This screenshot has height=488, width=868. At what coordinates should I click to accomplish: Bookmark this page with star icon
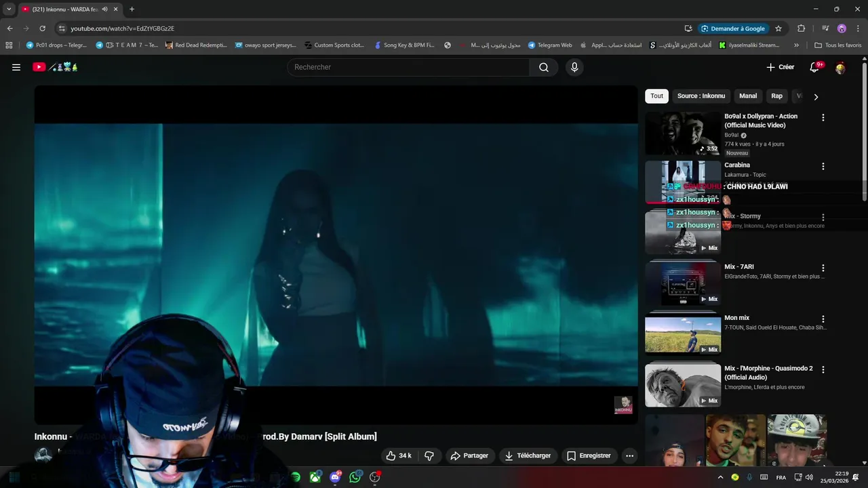pyautogui.click(x=778, y=28)
